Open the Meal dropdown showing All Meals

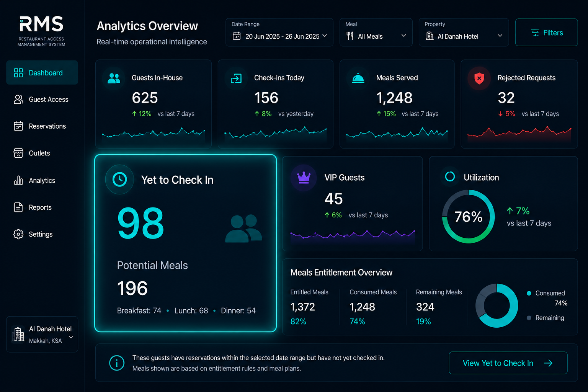pyautogui.click(x=376, y=32)
